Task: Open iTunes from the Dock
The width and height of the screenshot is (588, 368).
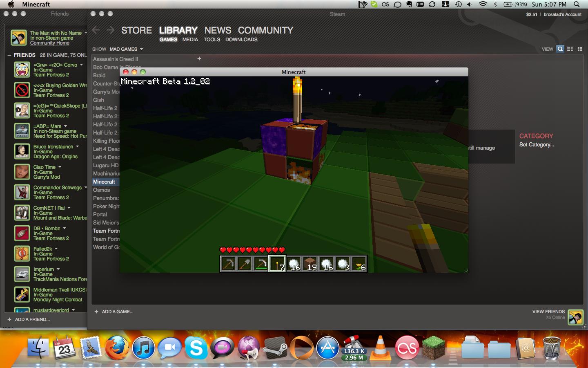Action: (143, 348)
